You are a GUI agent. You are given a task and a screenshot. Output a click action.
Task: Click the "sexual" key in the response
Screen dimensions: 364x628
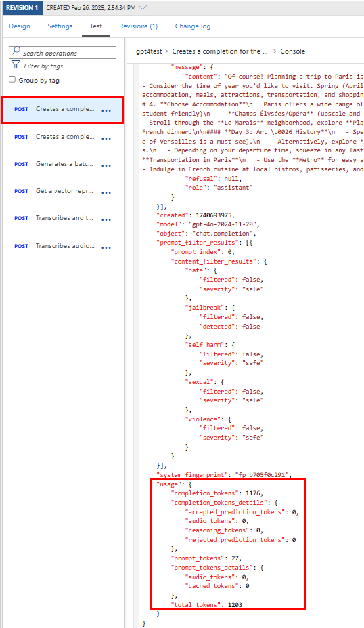199,382
